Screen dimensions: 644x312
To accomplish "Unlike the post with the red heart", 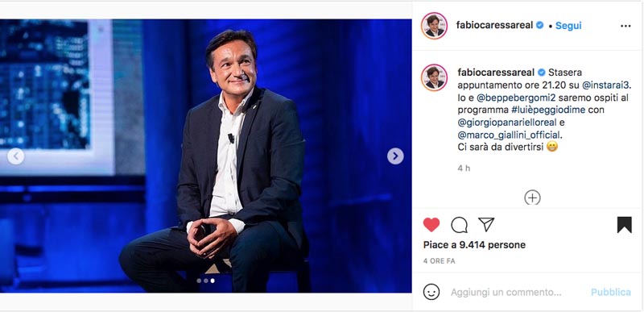I will (431, 225).
